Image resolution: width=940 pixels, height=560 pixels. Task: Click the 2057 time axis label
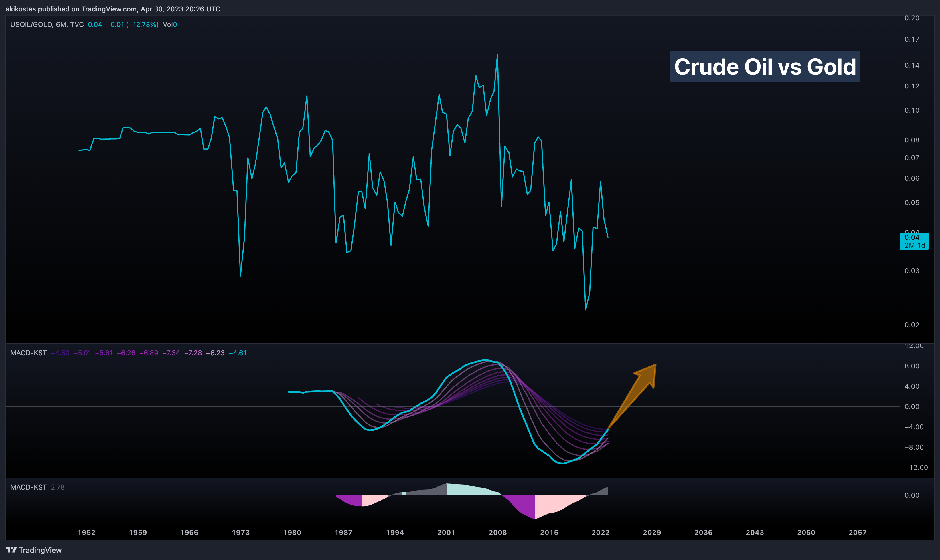tap(858, 533)
